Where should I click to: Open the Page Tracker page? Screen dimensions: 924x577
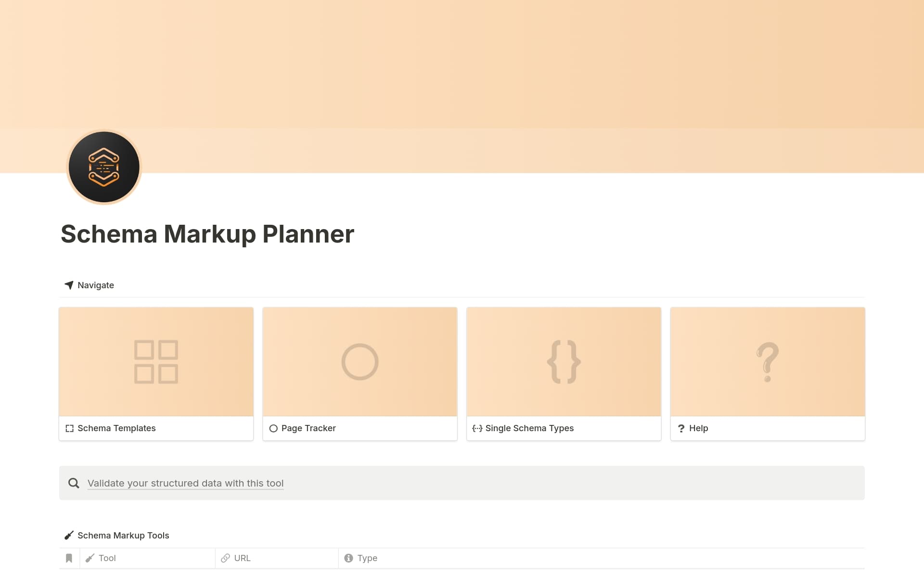point(308,428)
